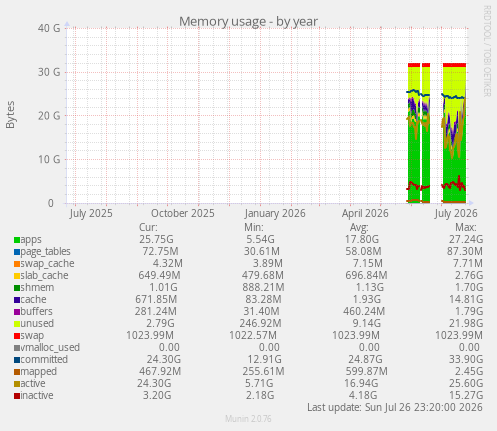
Task: Click the orange swap_cache legend swatch
Action: point(17,264)
